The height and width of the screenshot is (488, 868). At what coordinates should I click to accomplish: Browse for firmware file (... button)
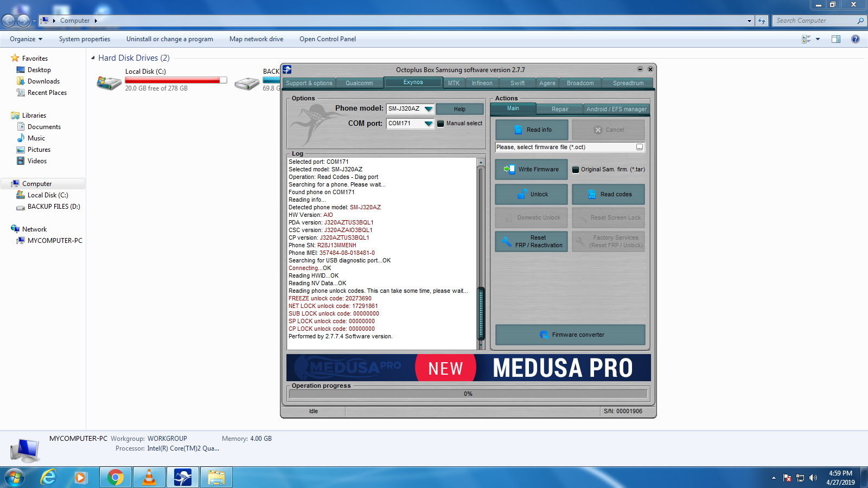coord(640,147)
